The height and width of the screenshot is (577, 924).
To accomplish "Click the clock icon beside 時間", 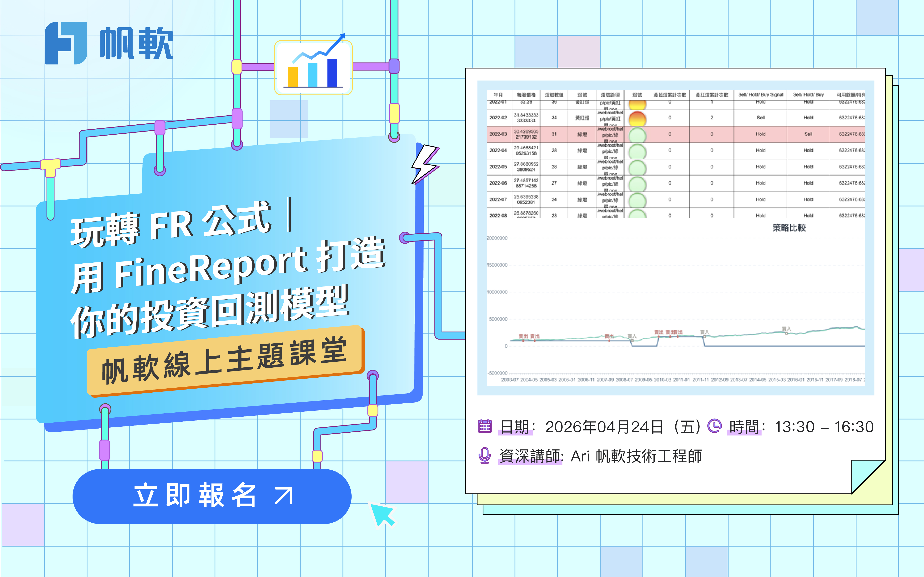I will tap(714, 425).
